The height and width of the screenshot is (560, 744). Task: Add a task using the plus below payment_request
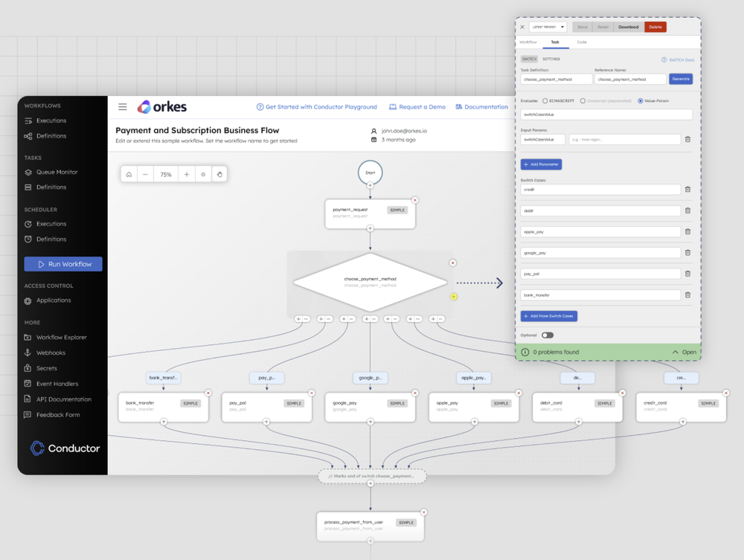coord(370,228)
